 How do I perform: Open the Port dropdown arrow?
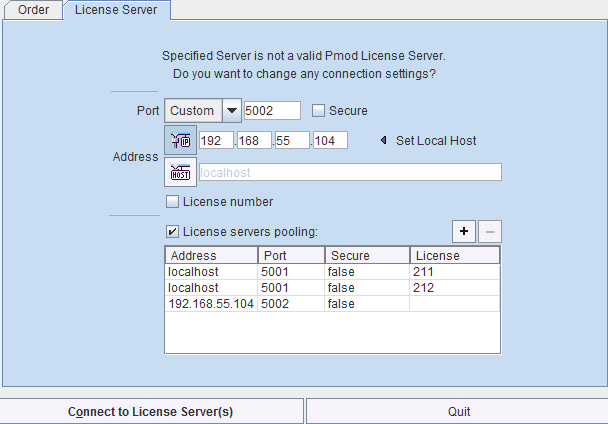[232, 111]
